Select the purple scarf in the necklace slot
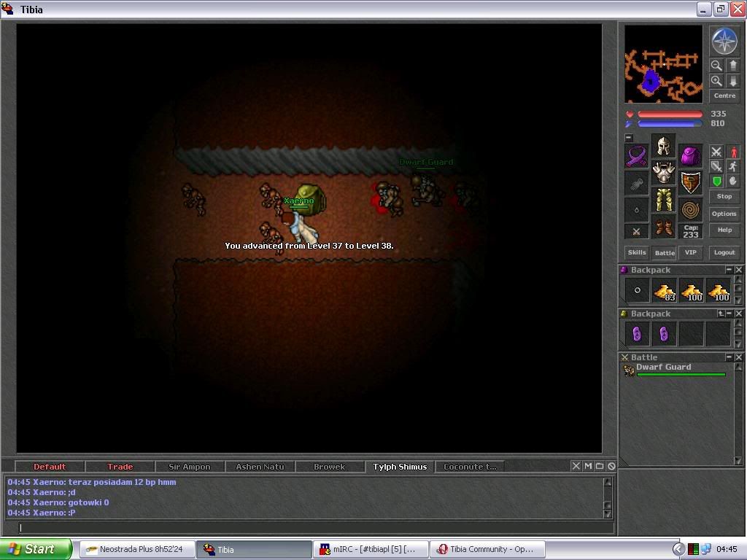This screenshot has height=560, width=747. tap(636, 156)
